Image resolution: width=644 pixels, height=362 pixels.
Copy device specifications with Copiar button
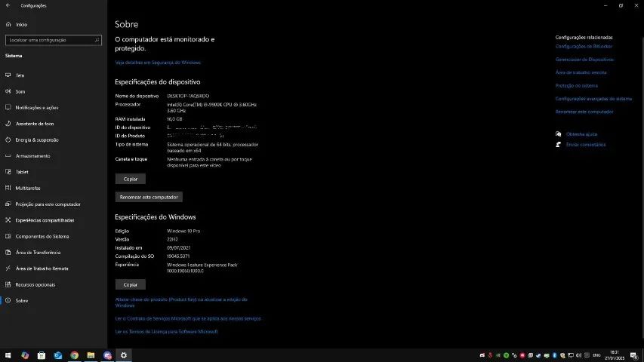(130, 179)
